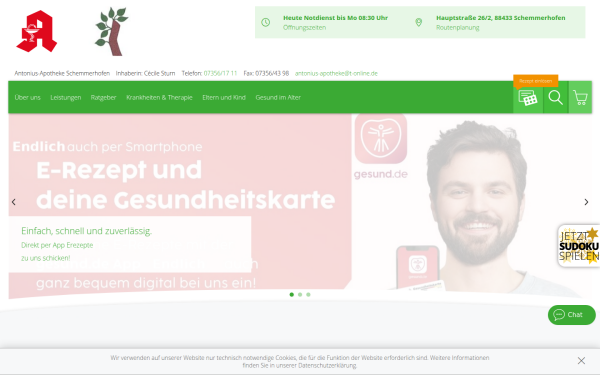Click the gesund.de app icon in banner

[380, 139]
